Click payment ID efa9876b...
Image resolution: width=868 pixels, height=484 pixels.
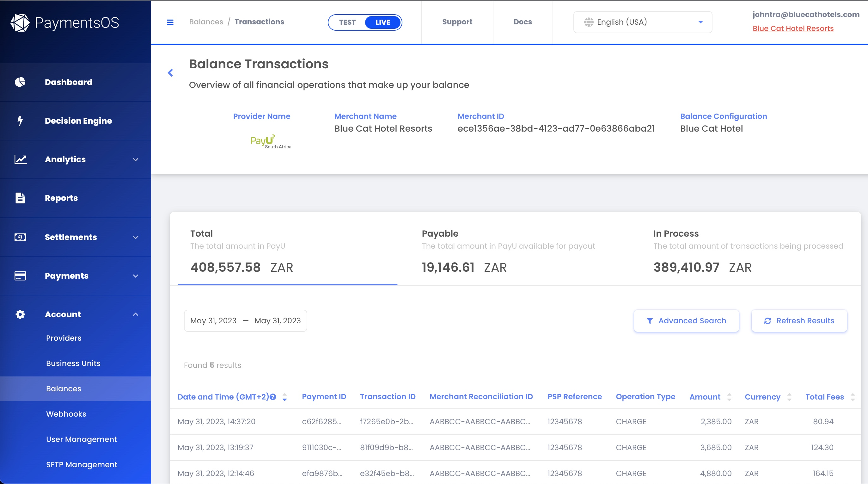pos(322,474)
